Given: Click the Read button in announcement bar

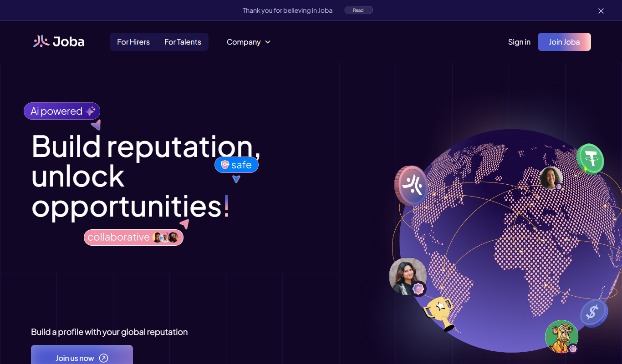Looking at the screenshot, I should [358, 10].
